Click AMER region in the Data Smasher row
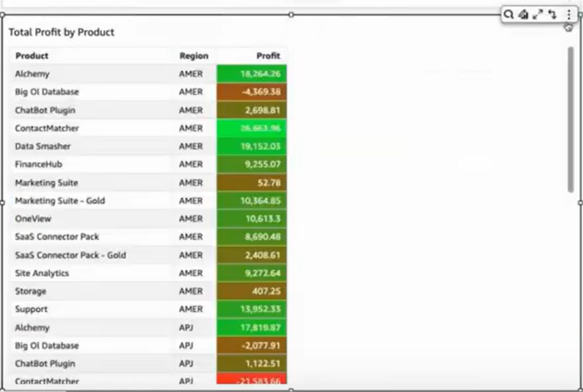The width and height of the screenshot is (583, 392). coord(190,146)
